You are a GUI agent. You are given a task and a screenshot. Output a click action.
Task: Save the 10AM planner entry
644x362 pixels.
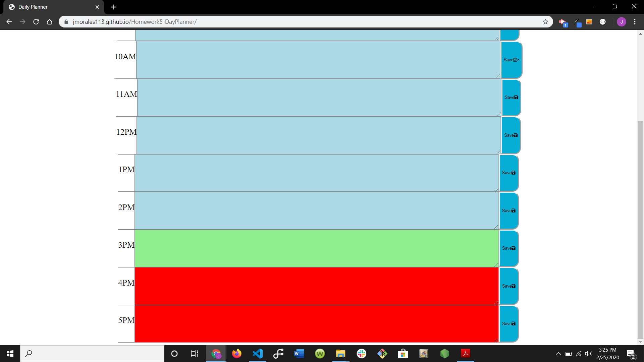[x=511, y=60]
